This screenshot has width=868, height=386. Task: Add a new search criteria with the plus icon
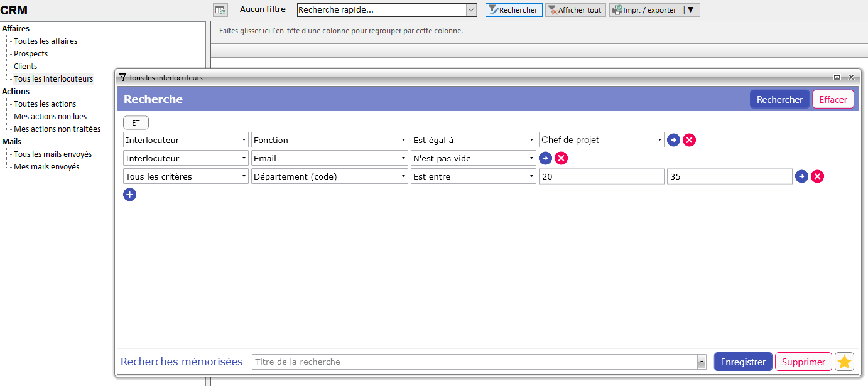pyautogui.click(x=129, y=195)
